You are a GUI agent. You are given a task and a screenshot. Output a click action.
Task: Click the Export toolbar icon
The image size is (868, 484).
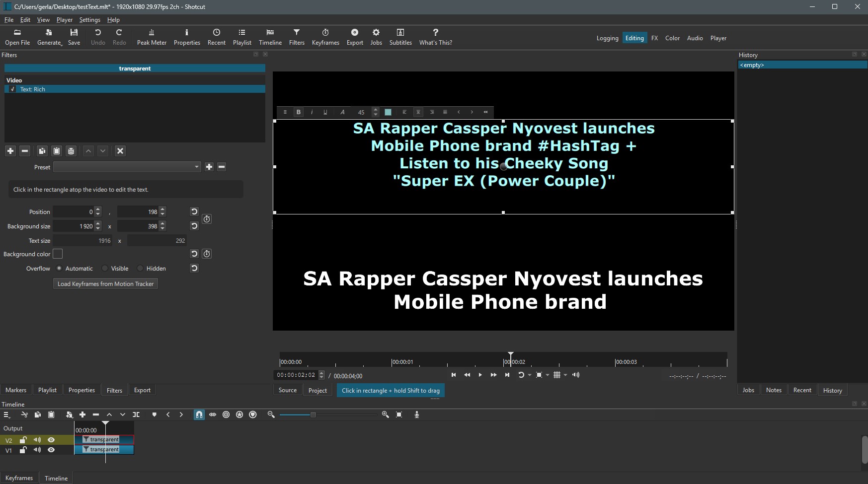(x=355, y=37)
